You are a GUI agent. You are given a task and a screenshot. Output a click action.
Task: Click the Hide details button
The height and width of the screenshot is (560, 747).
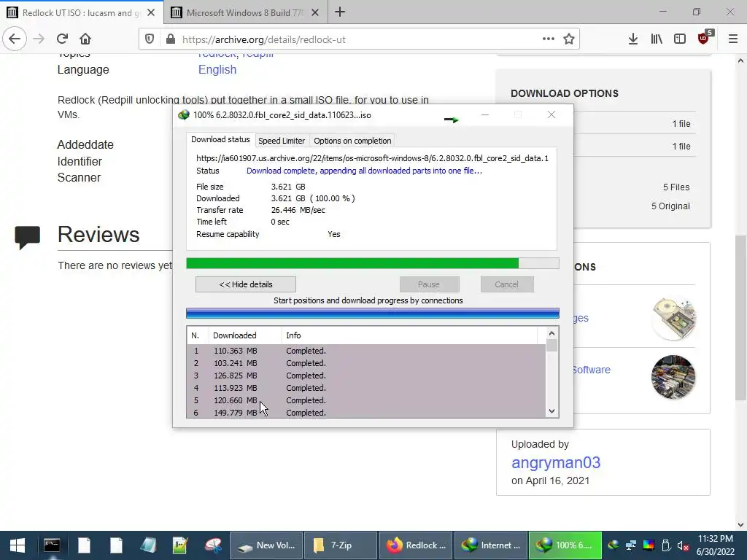tap(246, 284)
